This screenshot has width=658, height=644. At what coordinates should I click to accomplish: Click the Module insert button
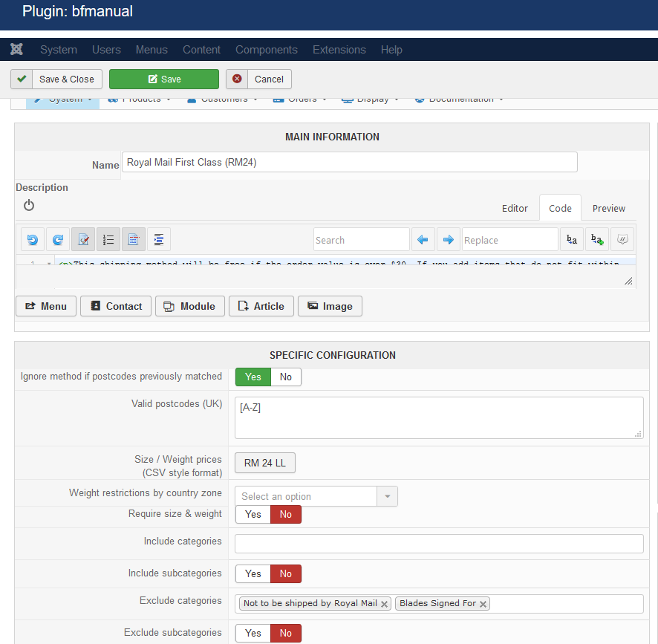[x=190, y=306]
